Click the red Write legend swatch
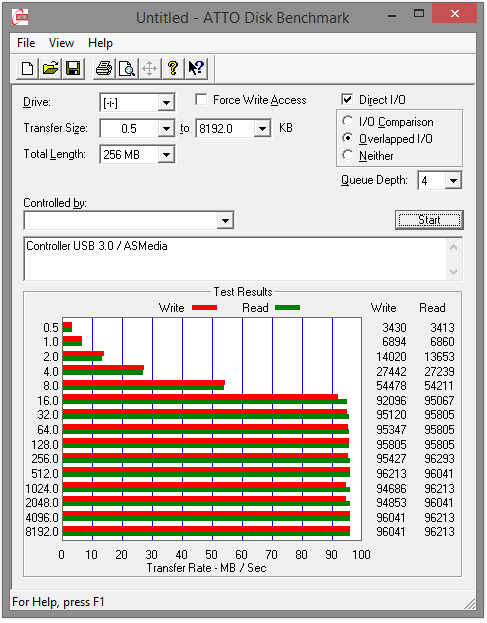This screenshot has width=487, height=623. [x=205, y=308]
